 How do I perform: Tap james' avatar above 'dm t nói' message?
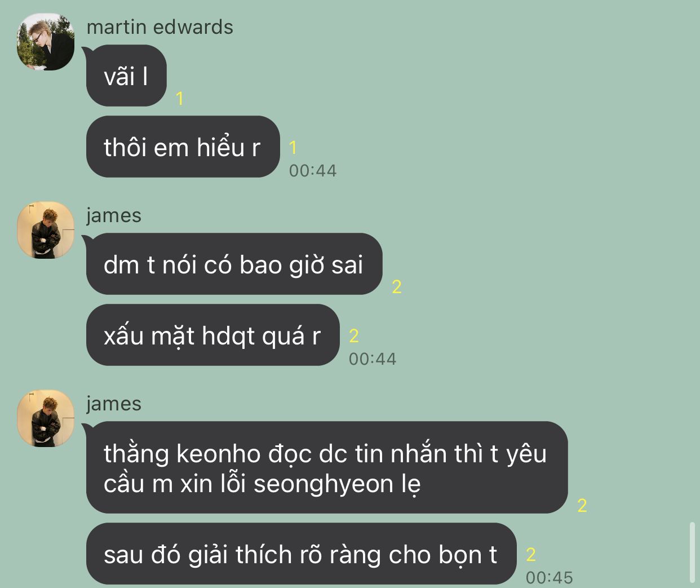tap(46, 231)
